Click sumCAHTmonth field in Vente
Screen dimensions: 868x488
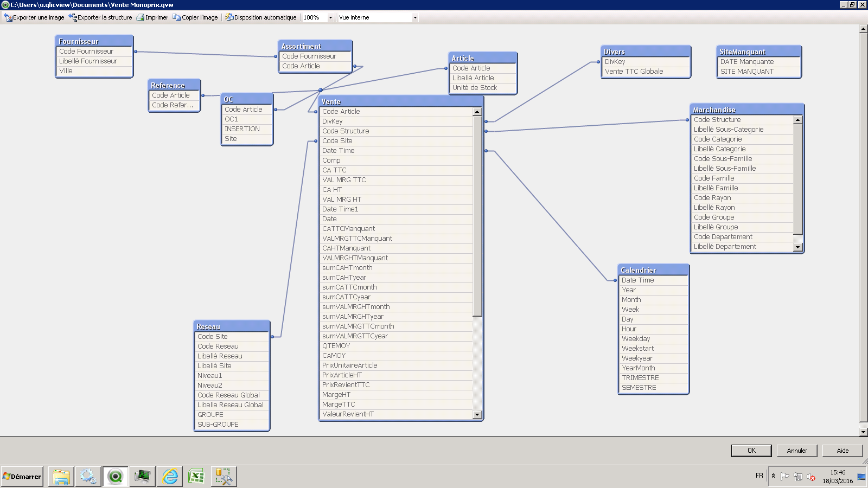tap(397, 268)
